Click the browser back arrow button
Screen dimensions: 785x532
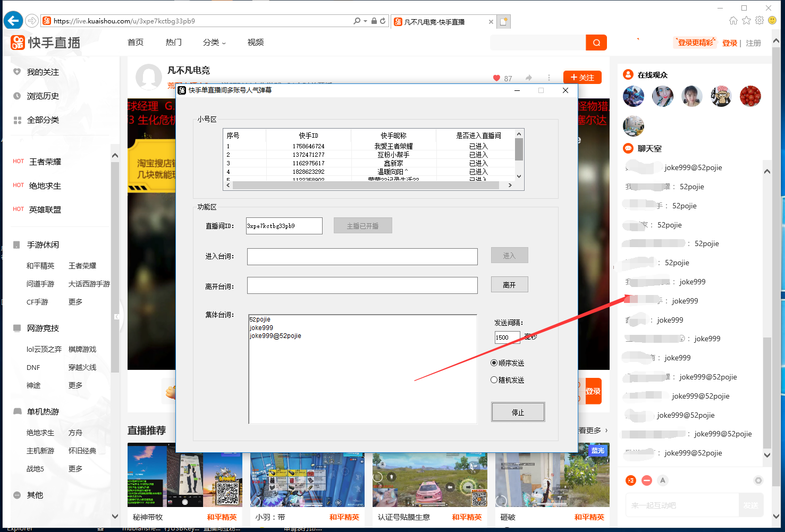(13, 21)
